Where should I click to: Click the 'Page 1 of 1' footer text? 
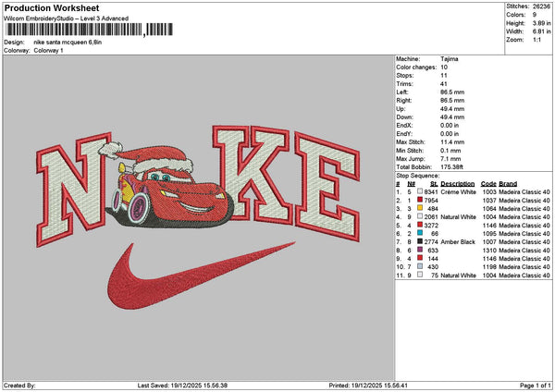coord(536,386)
